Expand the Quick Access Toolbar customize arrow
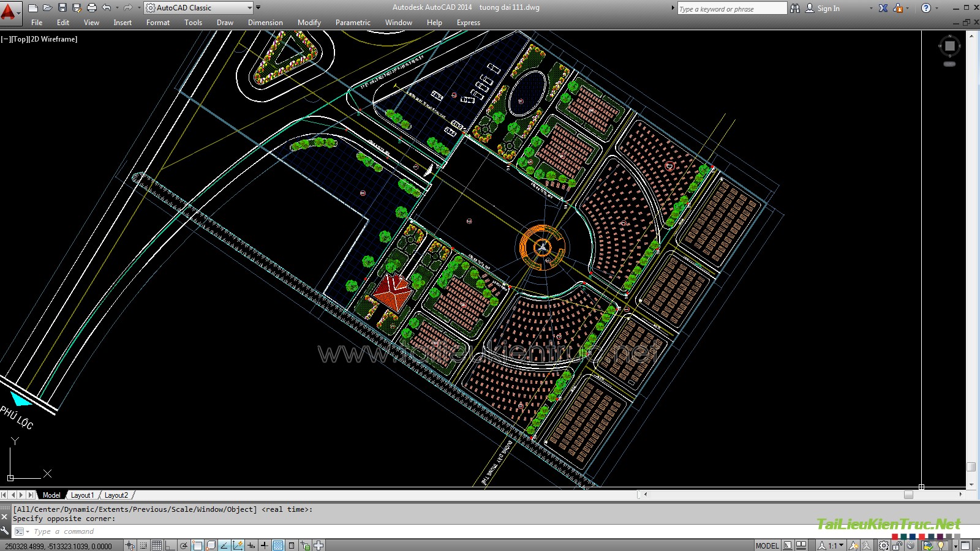Image resolution: width=980 pixels, height=551 pixels. pyautogui.click(x=258, y=8)
